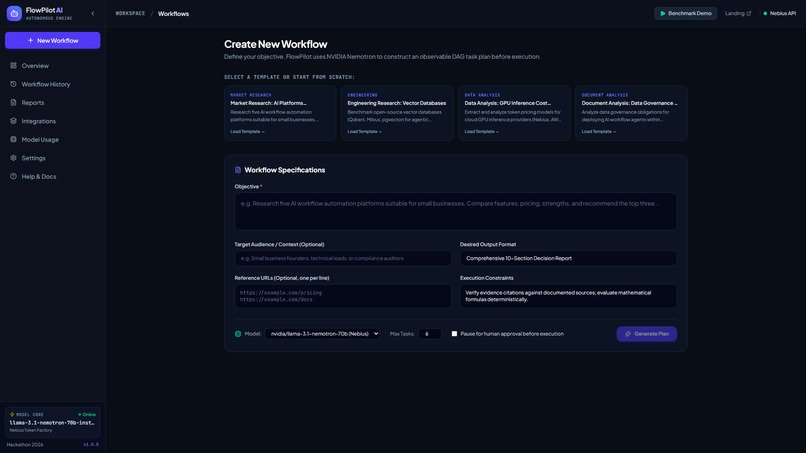The width and height of the screenshot is (806, 453).
Task: Click the plus icon in New Workflow
Action: click(30, 41)
